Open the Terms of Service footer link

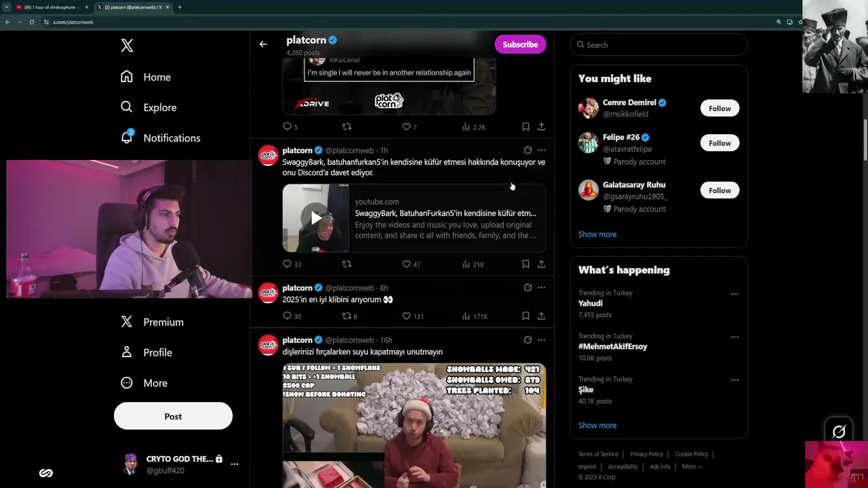tap(598, 454)
